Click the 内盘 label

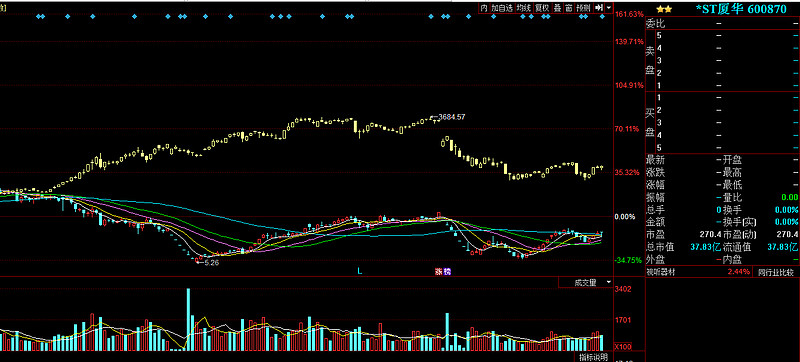coord(732,259)
